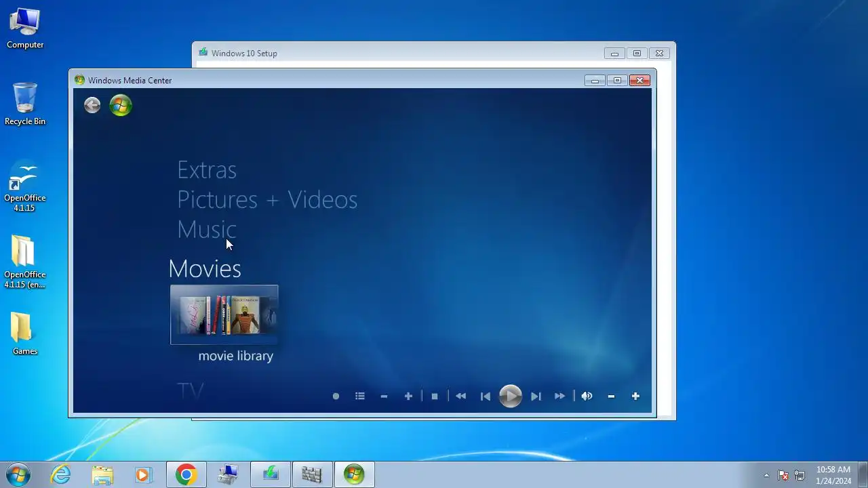The width and height of the screenshot is (868, 488).
Task: Click Windows 10 Setup window title
Action: pyautogui.click(x=244, y=54)
